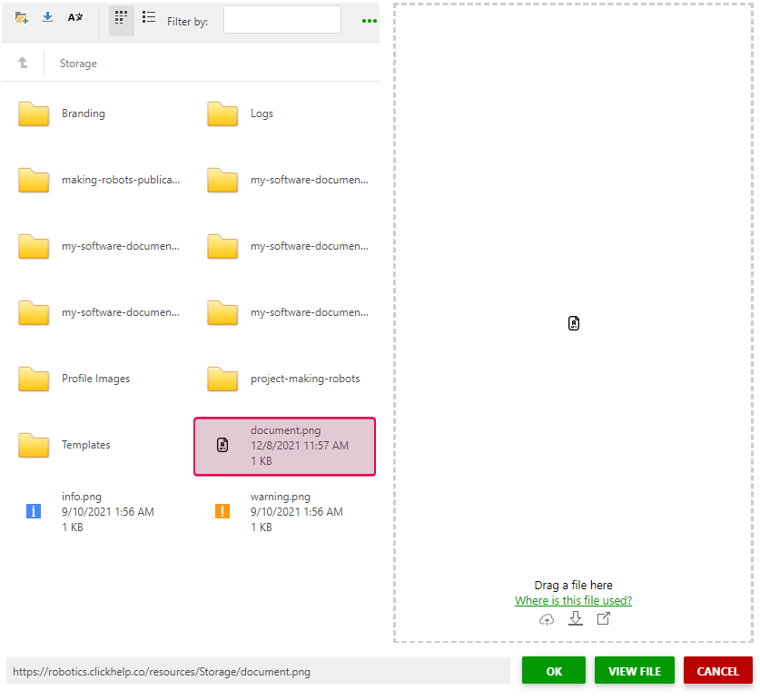Click the file upload arrow icon in toolbar
Image resolution: width=760 pixels, height=700 pixels.
click(x=47, y=16)
